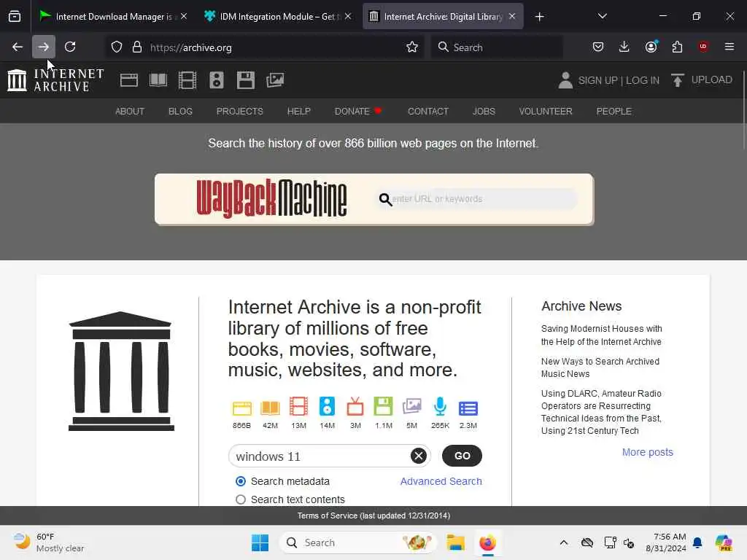Open the CONTACT menu item
Viewport: 747px width, 560px height.
point(427,111)
